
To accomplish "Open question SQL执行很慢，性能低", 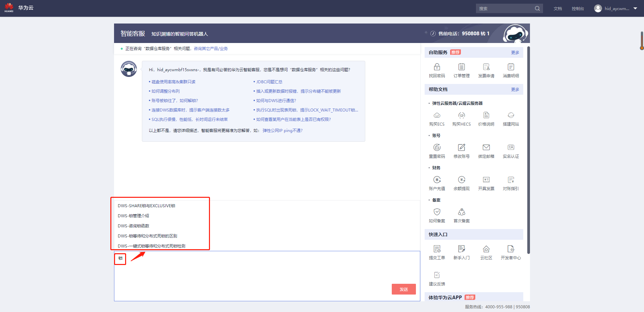I will (190, 120).
